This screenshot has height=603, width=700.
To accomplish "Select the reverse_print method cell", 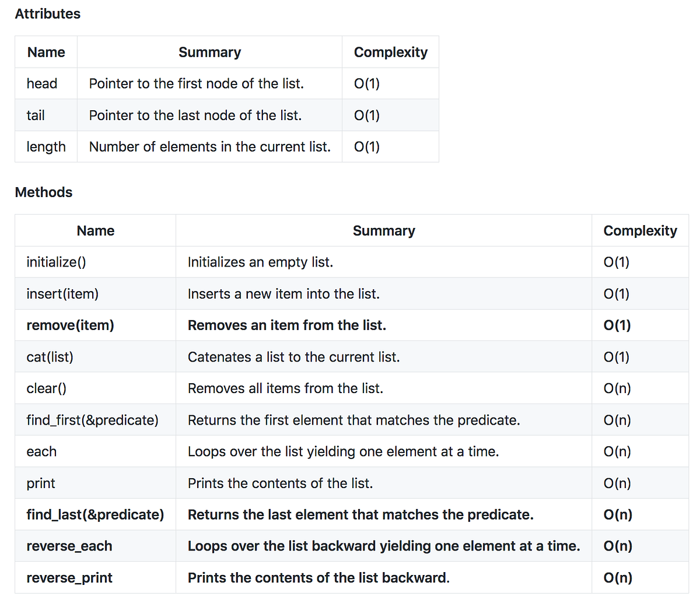I will coord(69,577).
